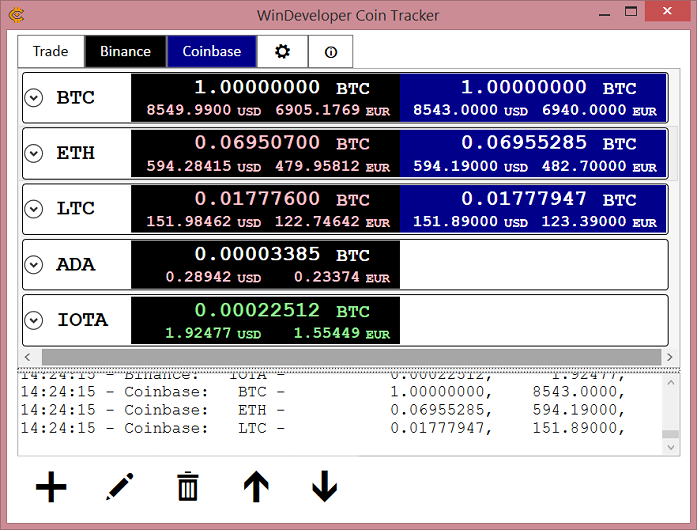697x530 pixels.
Task: Open the info circle tab
Action: [331, 52]
